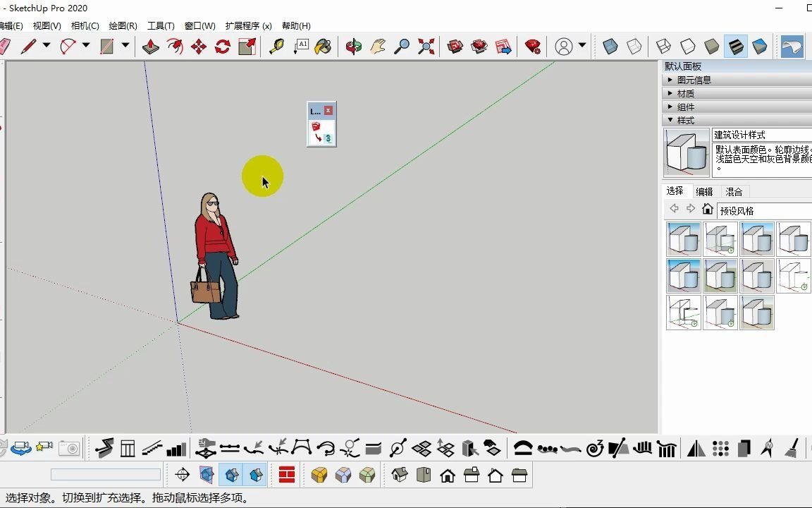Enable Shaded With Textures style
This screenshot has height=508, width=812.
[x=736, y=47]
